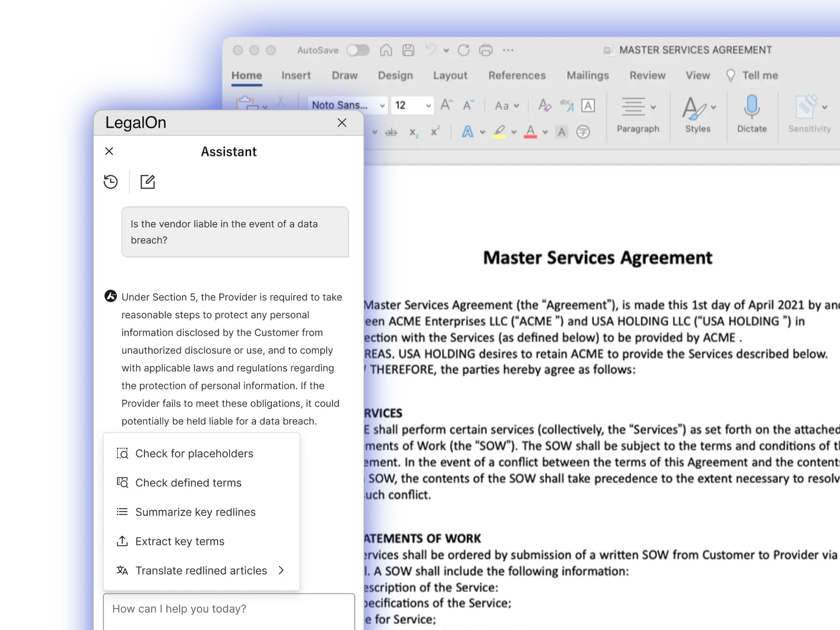
Task: Open the font size 12 dropdown
Action: (428, 105)
